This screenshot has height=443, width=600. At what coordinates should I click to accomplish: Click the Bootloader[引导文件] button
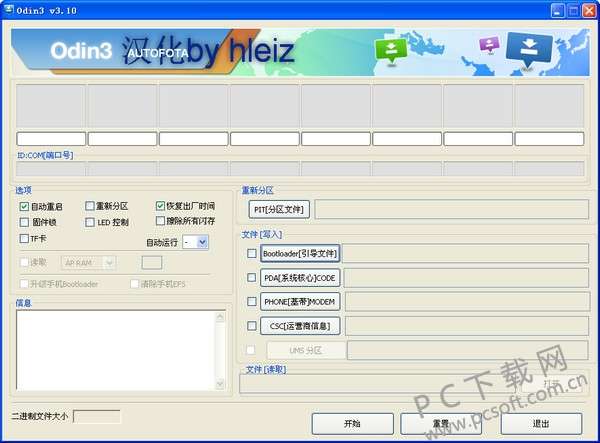300,253
